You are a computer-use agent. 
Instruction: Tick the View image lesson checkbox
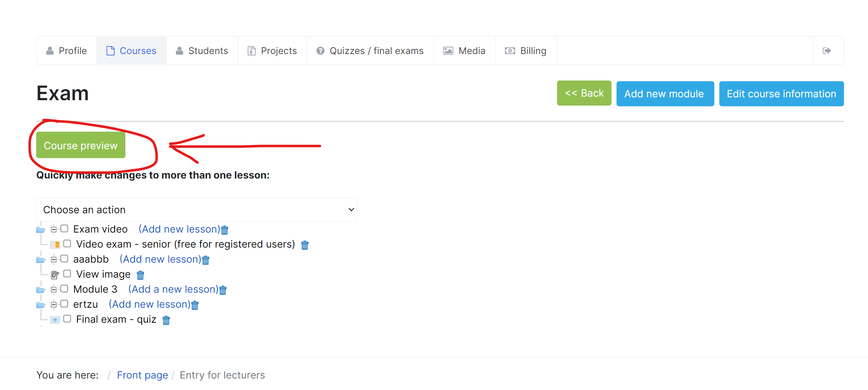67,274
